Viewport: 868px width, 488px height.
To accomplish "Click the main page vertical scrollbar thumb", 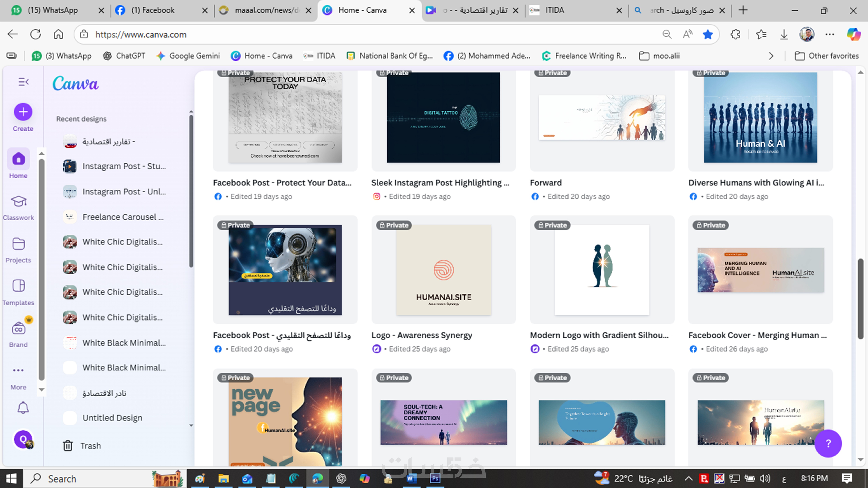I will 860,298.
